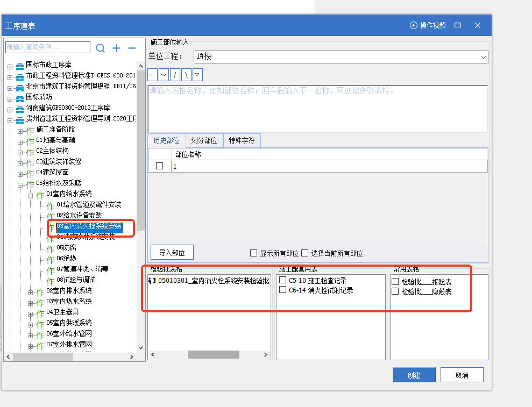Insert the tilde symbol button
This screenshot has height=407, width=532.
[x=164, y=74]
